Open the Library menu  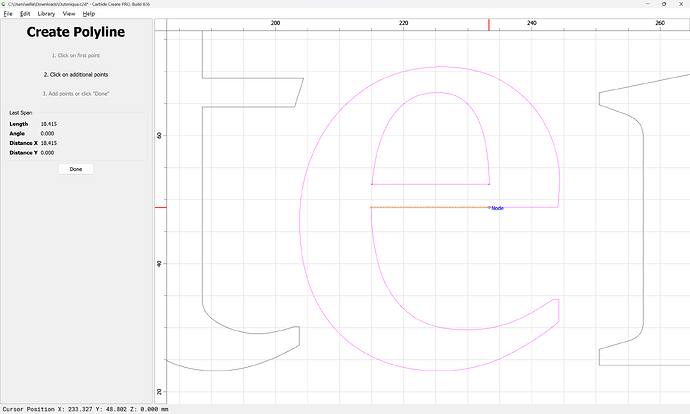click(x=46, y=14)
